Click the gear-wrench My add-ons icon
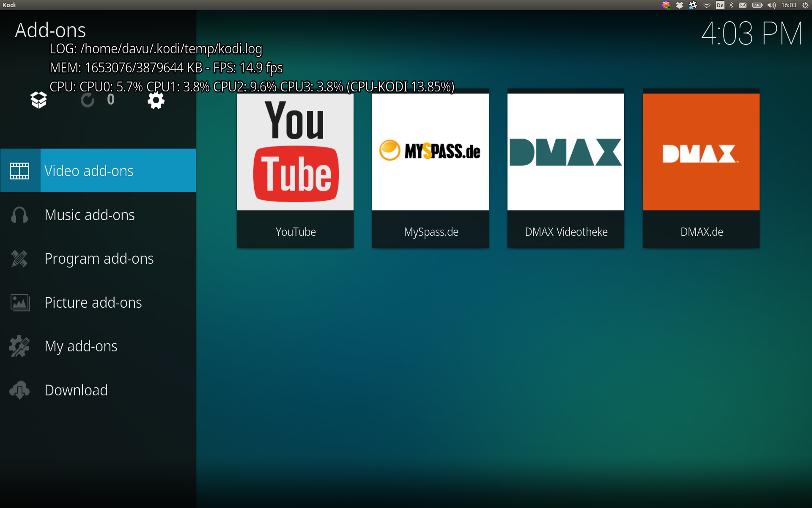The height and width of the screenshot is (508, 812). tap(19, 346)
